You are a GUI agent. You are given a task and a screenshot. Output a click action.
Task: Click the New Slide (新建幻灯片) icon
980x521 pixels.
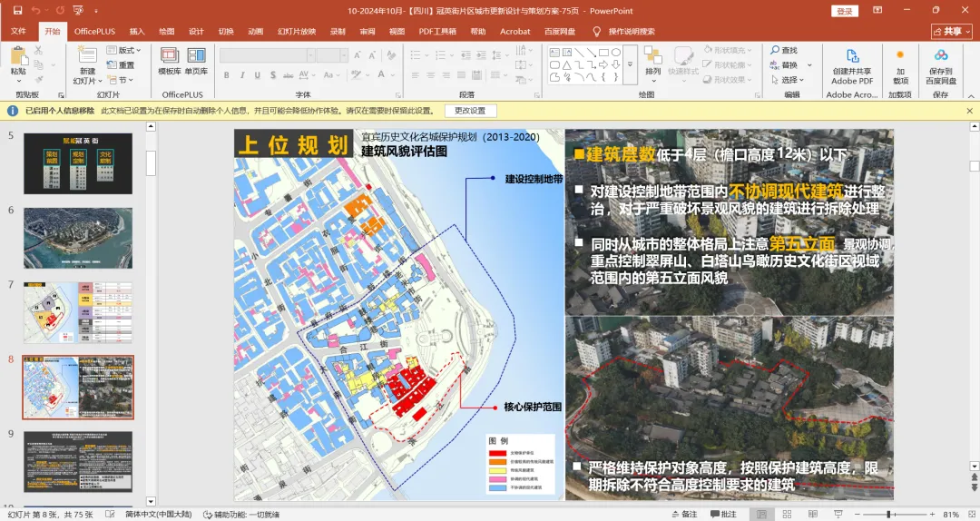[x=87, y=54]
